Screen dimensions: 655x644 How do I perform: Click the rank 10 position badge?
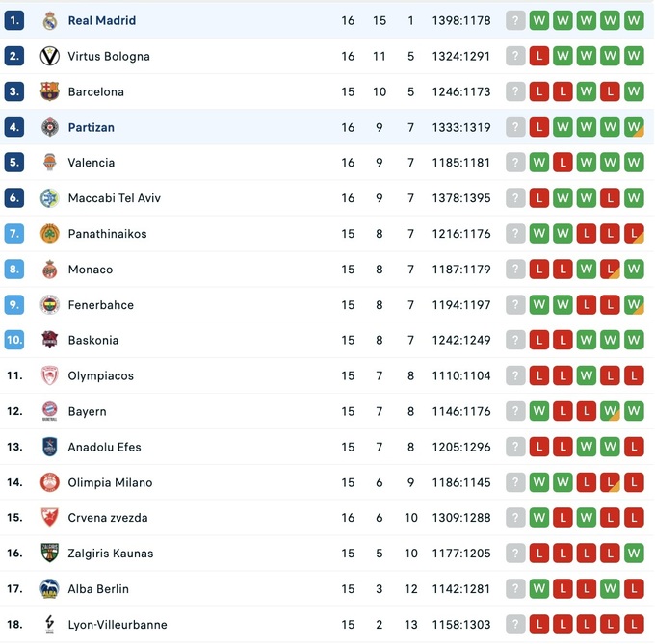pyautogui.click(x=13, y=340)
